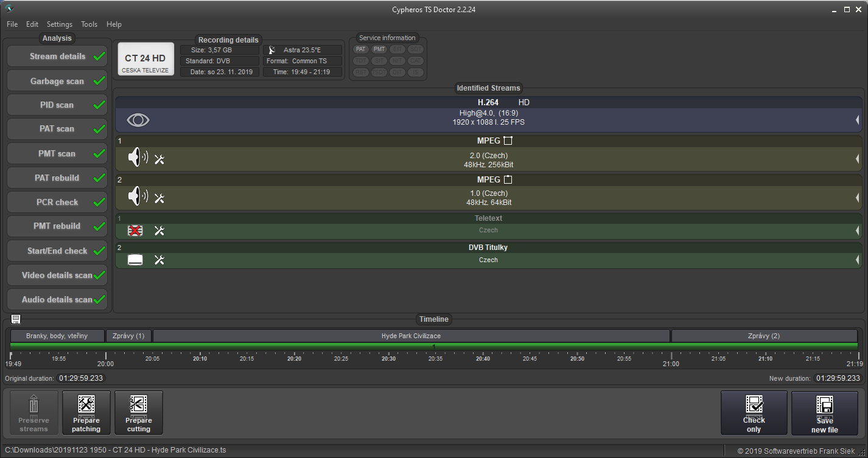868x458 pixels.
Task: Expand the H.264 video stream arrow
Action: 857,120
